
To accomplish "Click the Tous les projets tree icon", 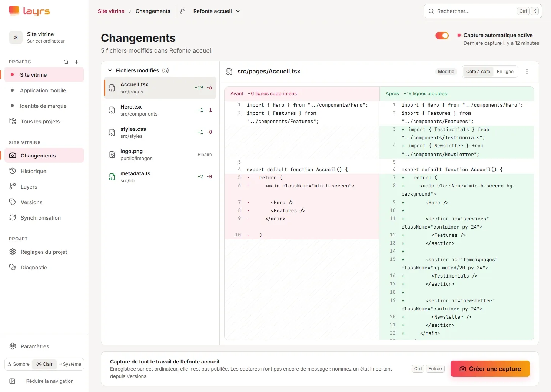I will tap(13, 121).
